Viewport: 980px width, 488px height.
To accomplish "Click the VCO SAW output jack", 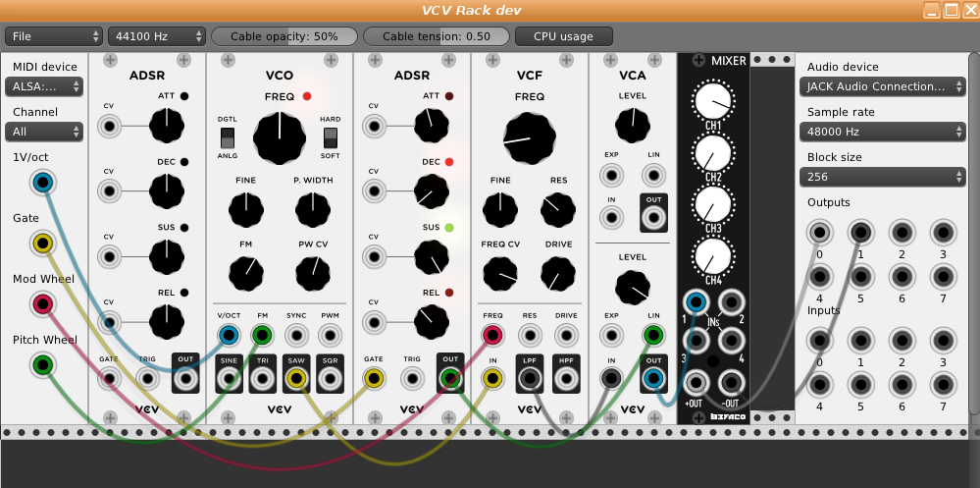I will (296, 378).
